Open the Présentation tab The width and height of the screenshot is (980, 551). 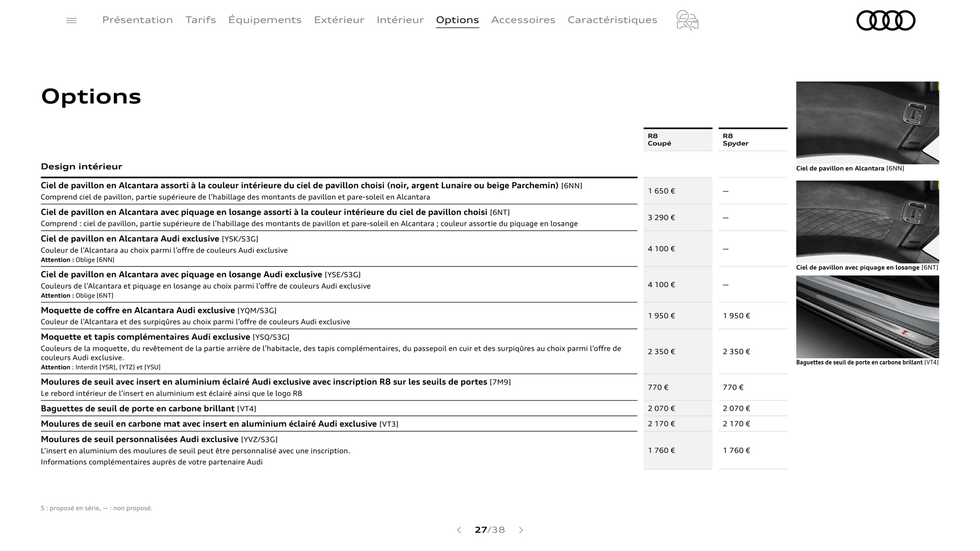[137, 20]
